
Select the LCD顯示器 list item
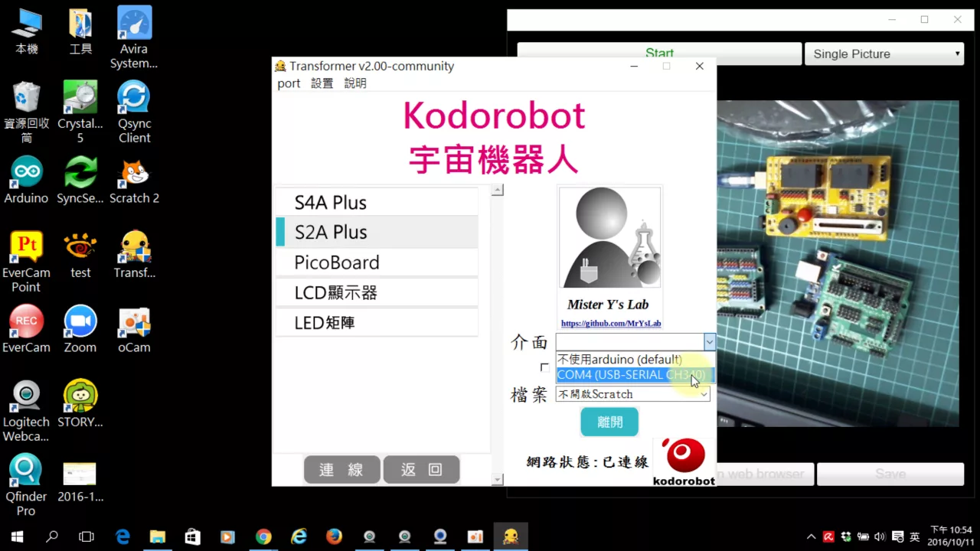point(377,292)
